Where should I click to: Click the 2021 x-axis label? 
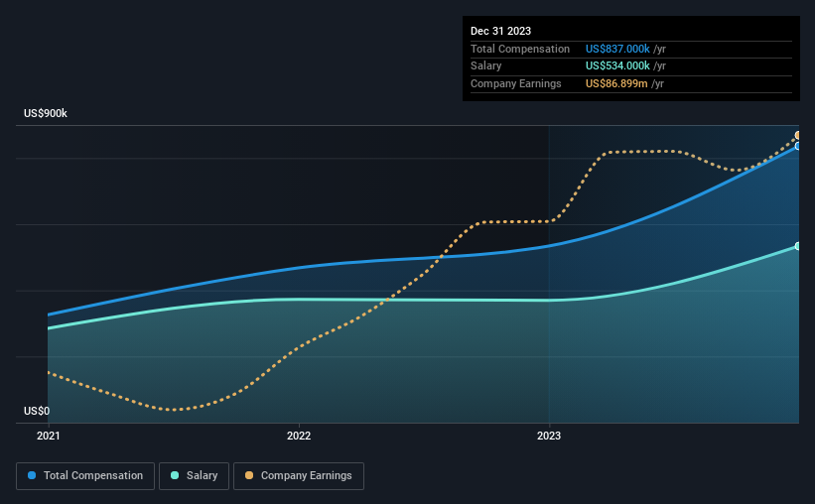49,436
